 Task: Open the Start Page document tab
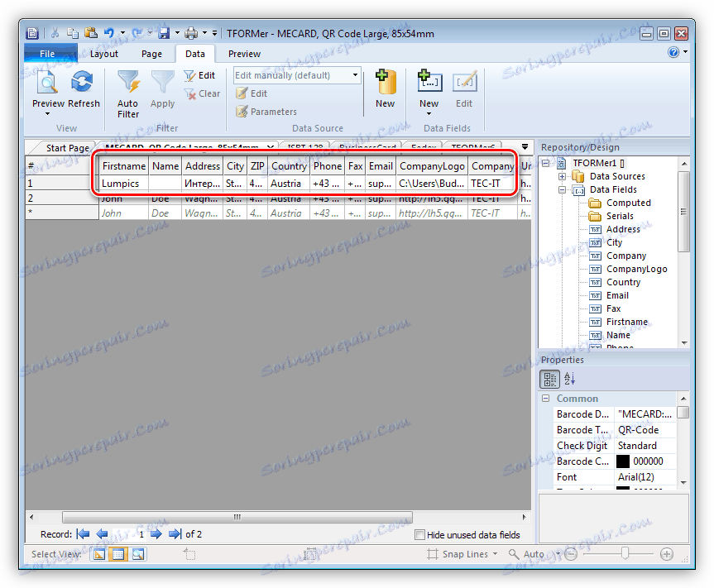tap(67, 148)
